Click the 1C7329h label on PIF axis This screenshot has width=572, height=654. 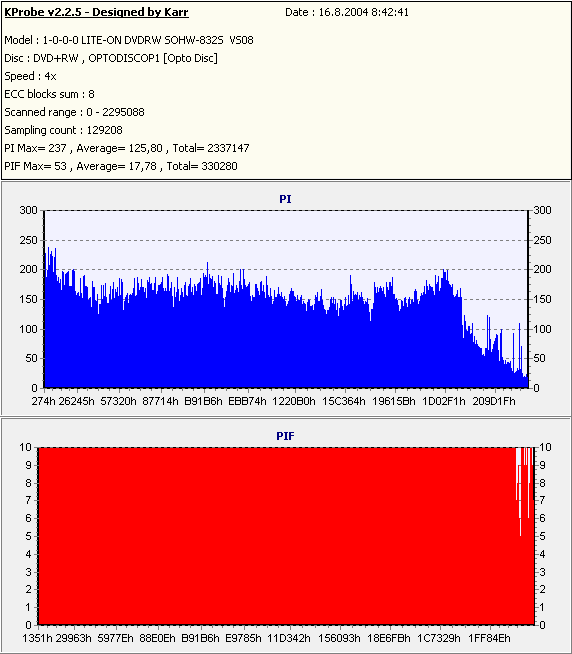pos(439,638)
